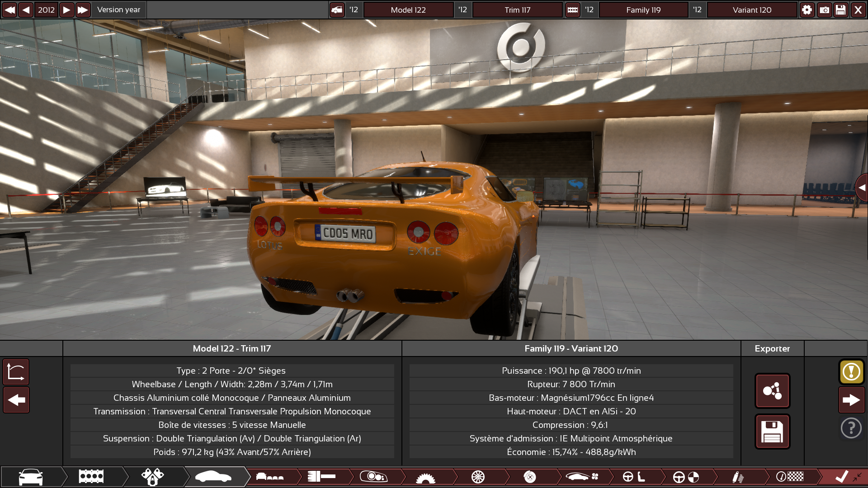
Task: Open the model body selection tab
Action: (270, 477)
